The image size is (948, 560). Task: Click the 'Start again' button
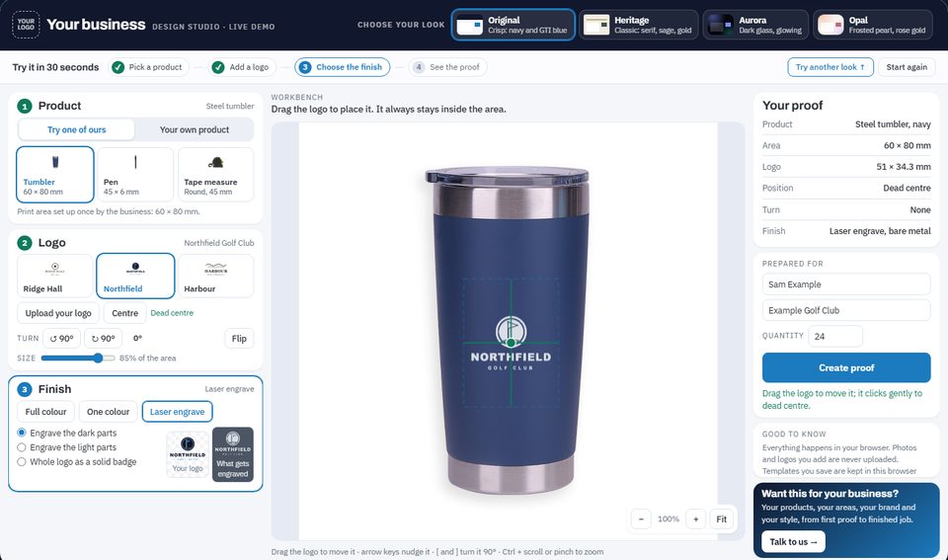point(907,67)
